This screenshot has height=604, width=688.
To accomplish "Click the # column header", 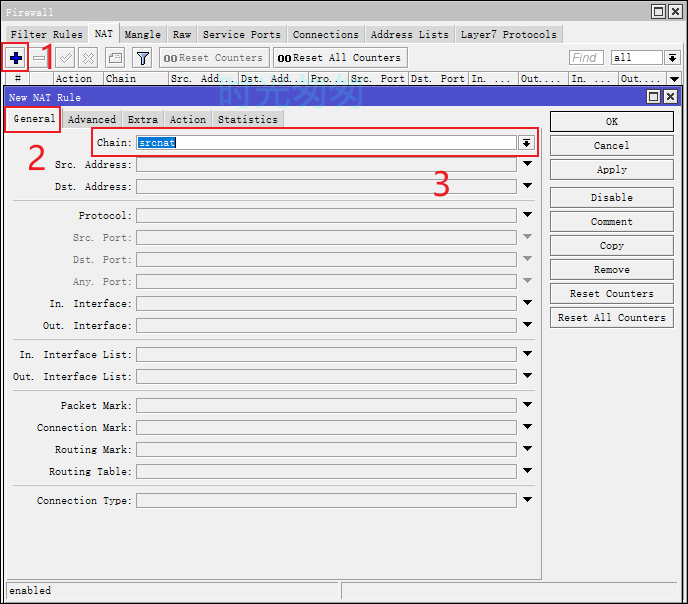I will pos(18,79).
